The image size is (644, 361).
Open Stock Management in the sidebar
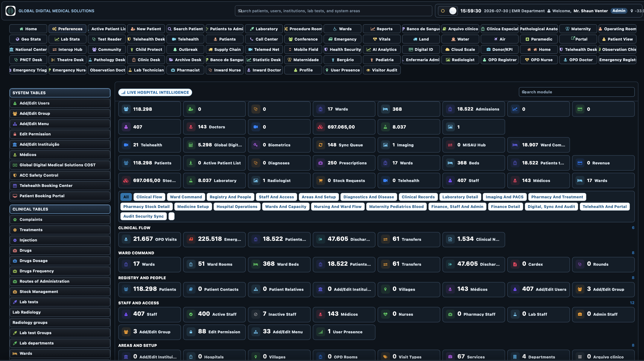coord(60,291)
